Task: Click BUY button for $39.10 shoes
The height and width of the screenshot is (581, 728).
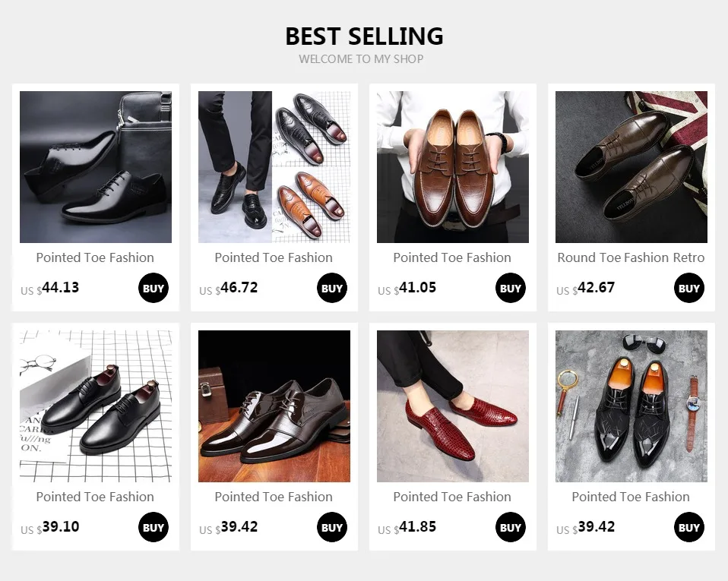Action: [x=154, y=527]
